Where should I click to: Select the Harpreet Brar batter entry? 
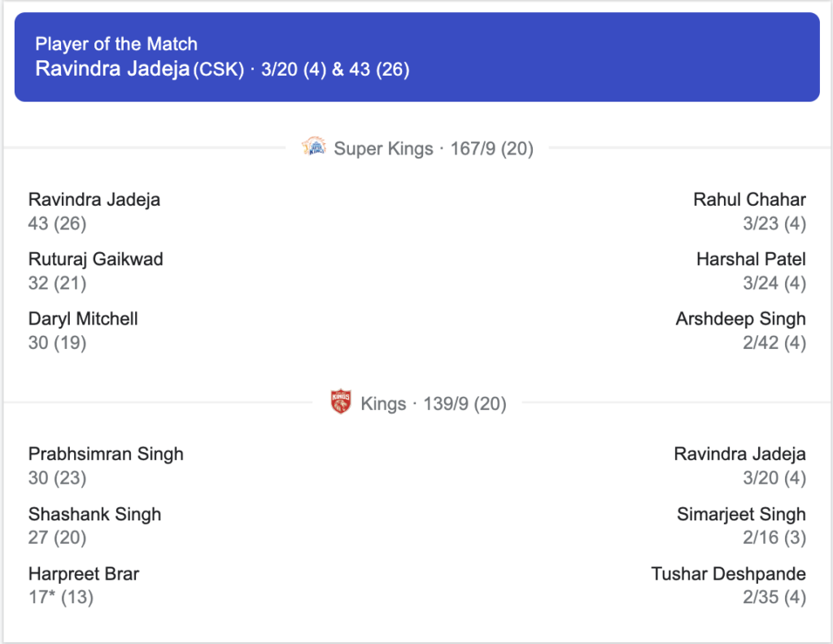[x=84, y=585]
